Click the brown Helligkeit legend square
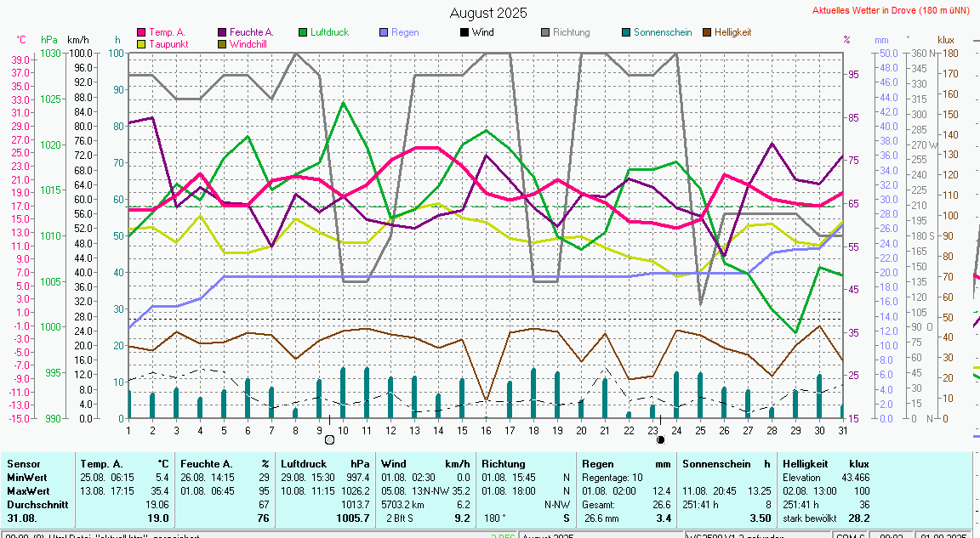980x538 pixels. pyautogui.click(x=707, y=32)
